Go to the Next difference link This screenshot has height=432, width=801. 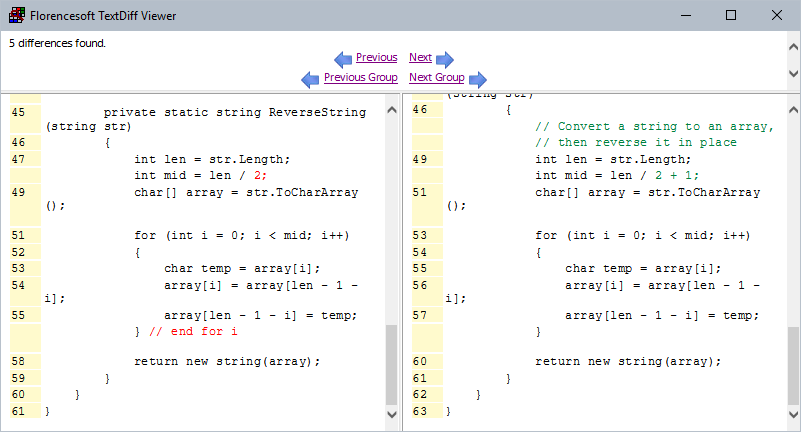coord(420,57)
